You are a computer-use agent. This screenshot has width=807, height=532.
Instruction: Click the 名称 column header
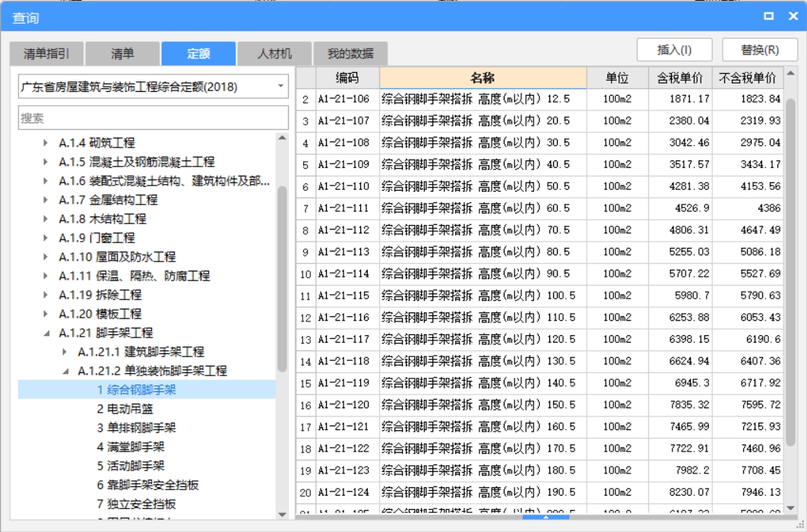click(483, 78)
